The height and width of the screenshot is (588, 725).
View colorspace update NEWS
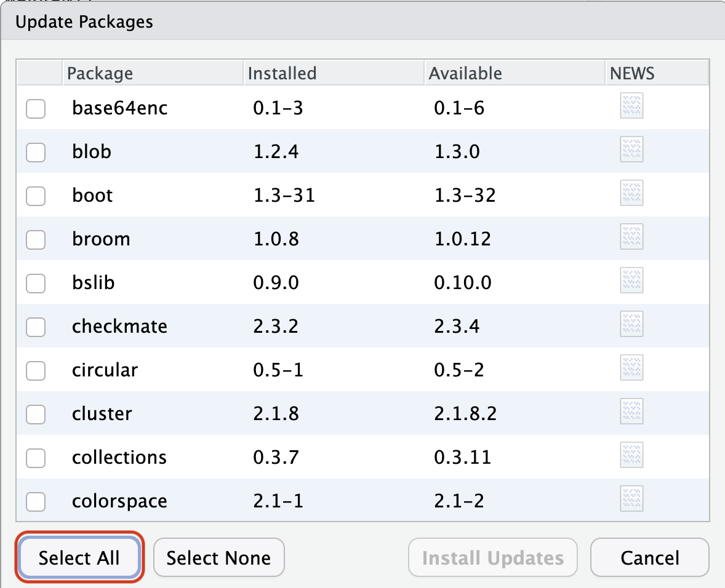point(631,498)
